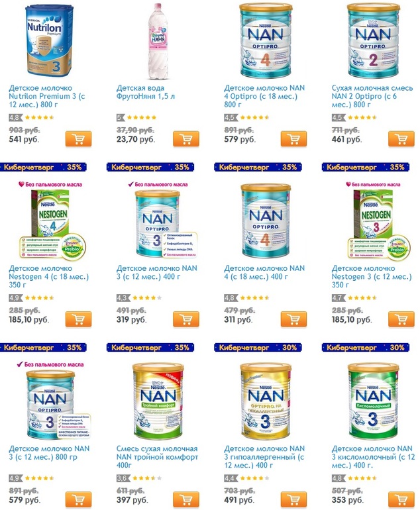Add Nutrilon Premium 3 to cart
Viewport: 420px width, 510px height.
(x=78, y=139)
